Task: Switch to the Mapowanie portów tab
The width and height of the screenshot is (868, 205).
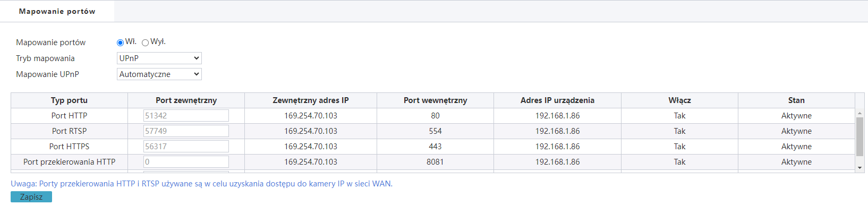Action: 57,11
